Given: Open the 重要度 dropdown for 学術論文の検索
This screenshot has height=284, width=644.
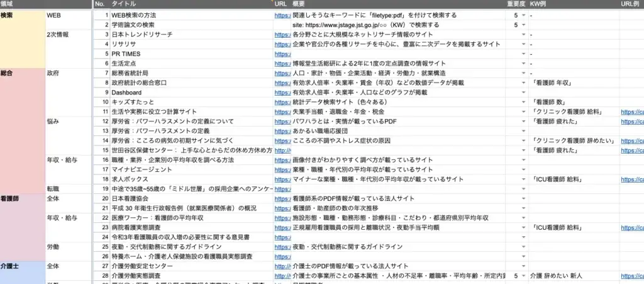Looking at the screenshot, I should 523,25.
